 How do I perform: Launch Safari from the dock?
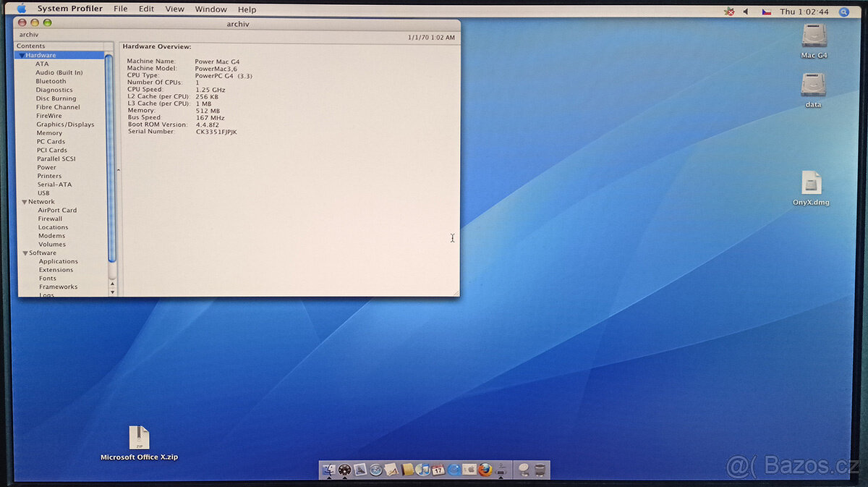tap(375, 470)
